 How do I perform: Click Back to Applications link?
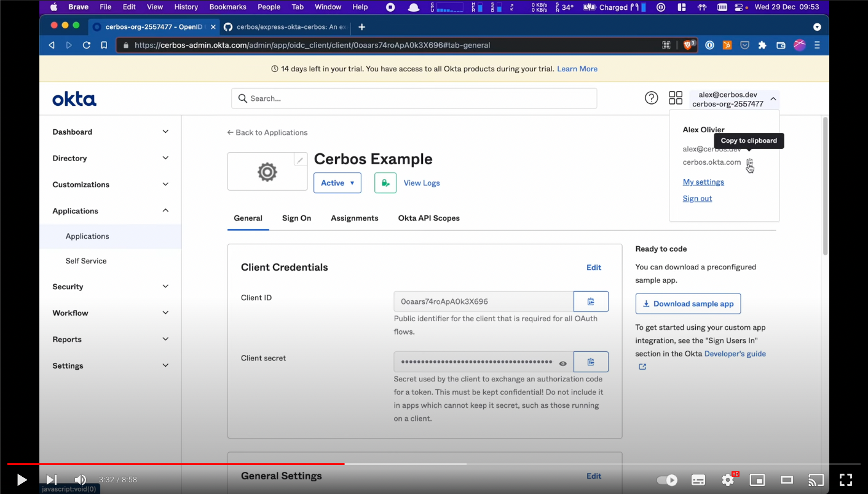267,132
